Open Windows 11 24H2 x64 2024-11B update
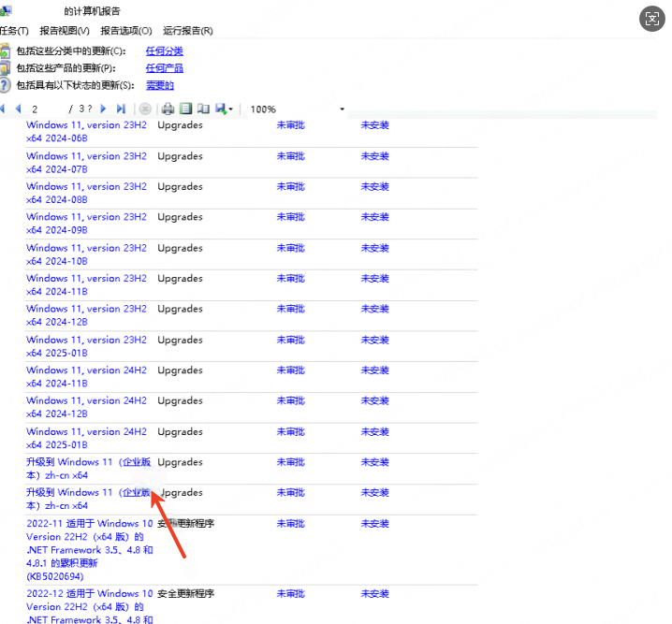This screenshot has height=624, width=672. 86,377
